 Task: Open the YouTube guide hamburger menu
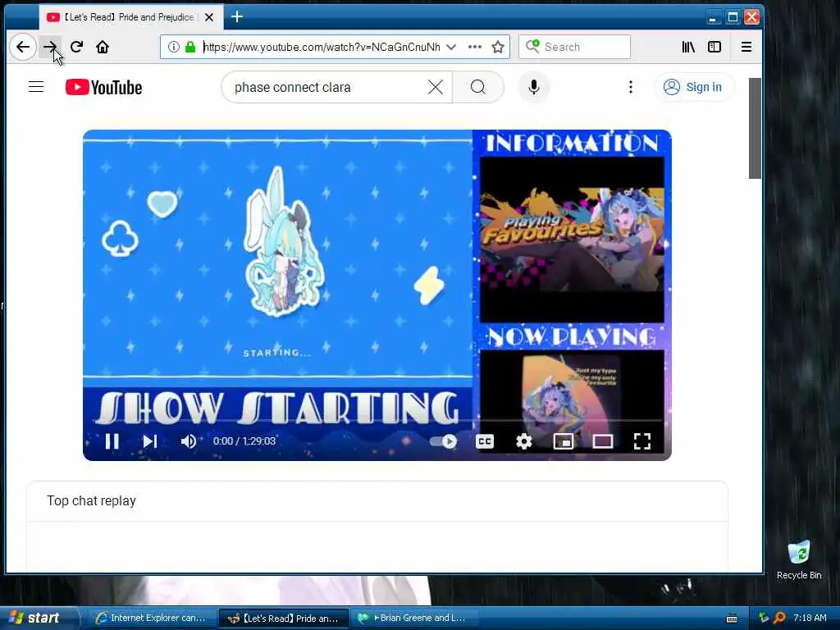pos(36,87)
